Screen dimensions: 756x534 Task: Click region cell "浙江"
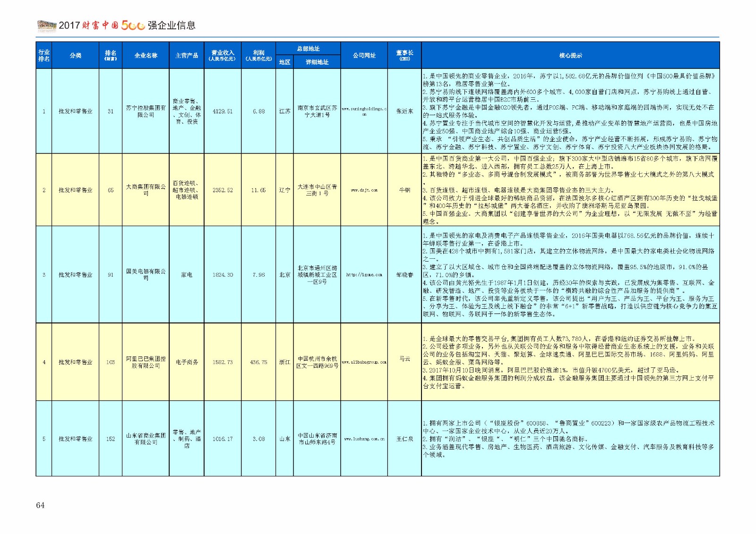click(x=284, y=362)
